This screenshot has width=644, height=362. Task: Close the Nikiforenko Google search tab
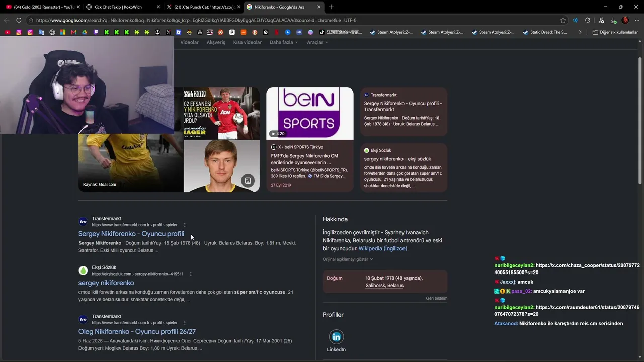coord(319,7)
